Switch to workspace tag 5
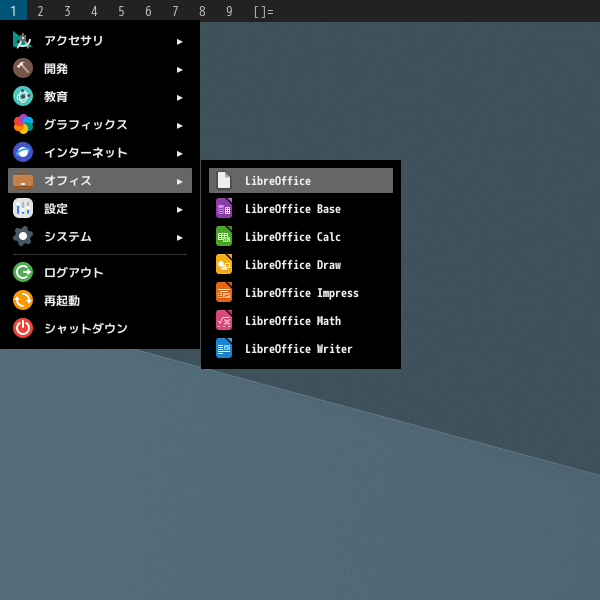This screenshot has width=600, height=600. tap(121, 11)
